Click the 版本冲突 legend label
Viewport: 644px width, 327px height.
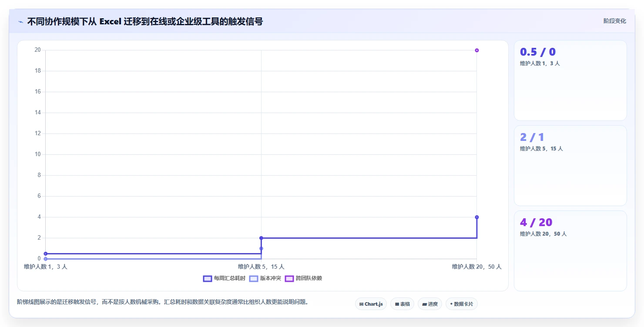pyautogui.click(x=271, y=279)
